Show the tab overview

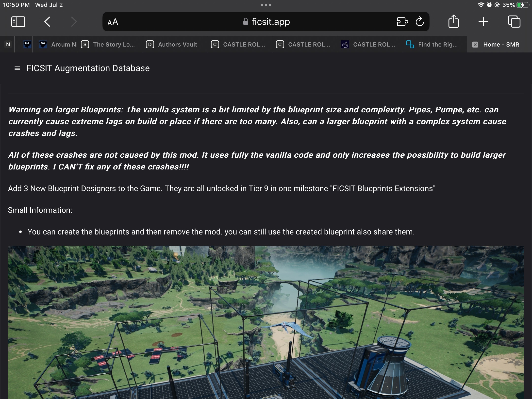(514, 22)
